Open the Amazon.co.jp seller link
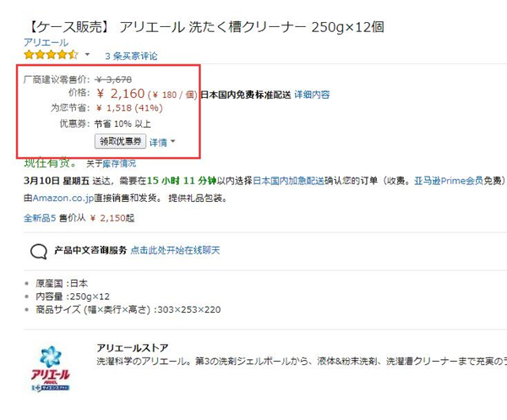The width and height of the screenshot is (507, 420). coord(63,198)
